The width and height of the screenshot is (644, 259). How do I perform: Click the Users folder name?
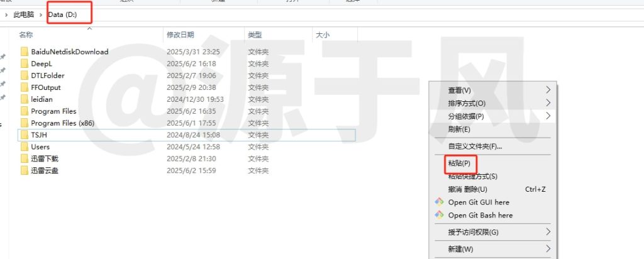40,147
